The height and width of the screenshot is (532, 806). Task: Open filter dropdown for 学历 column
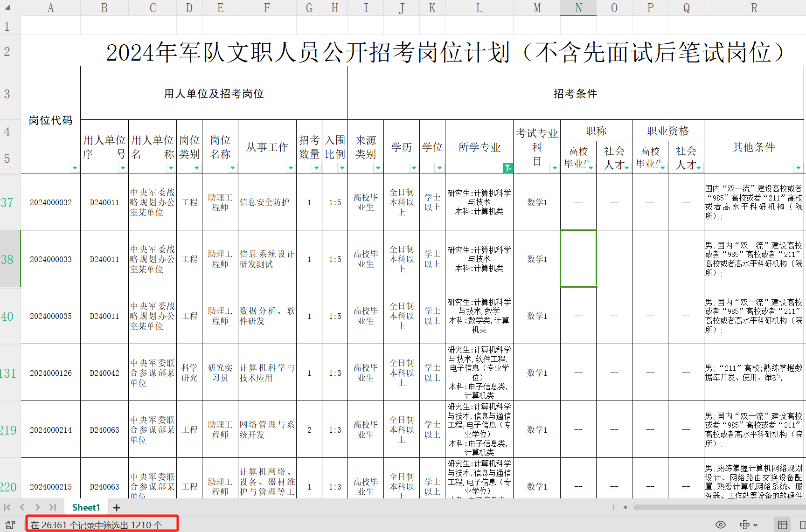pos(414,168)
